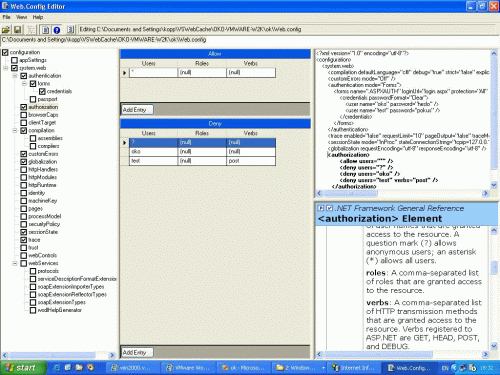The width and height of the screenshot is (500, 375).
Task: Toggle the XML document view toolbar icon
Action: coord(45,30)
